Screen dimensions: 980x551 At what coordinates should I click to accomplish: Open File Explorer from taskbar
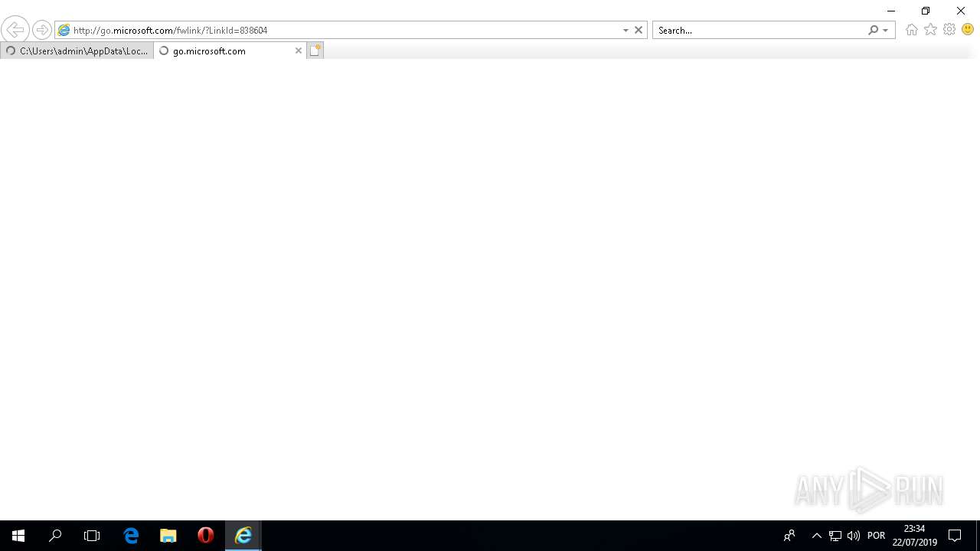pyautogui.click(x=168, y=536)
